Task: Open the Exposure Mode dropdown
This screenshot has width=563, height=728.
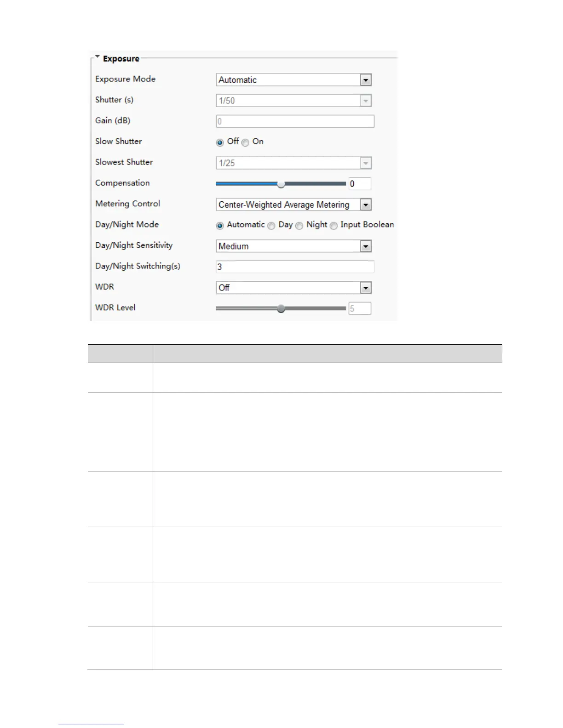Action: (x=293, y=80)
